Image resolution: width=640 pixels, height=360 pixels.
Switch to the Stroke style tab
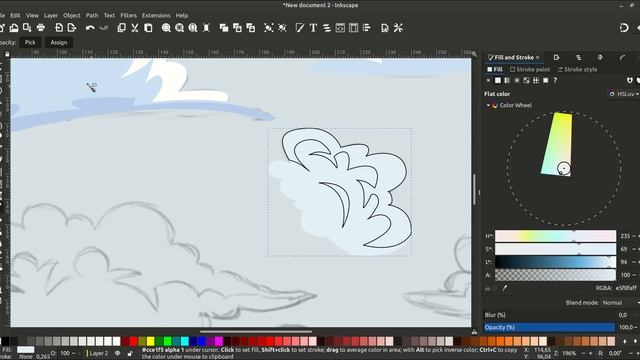pyautogui.click(x=578, y=69)
